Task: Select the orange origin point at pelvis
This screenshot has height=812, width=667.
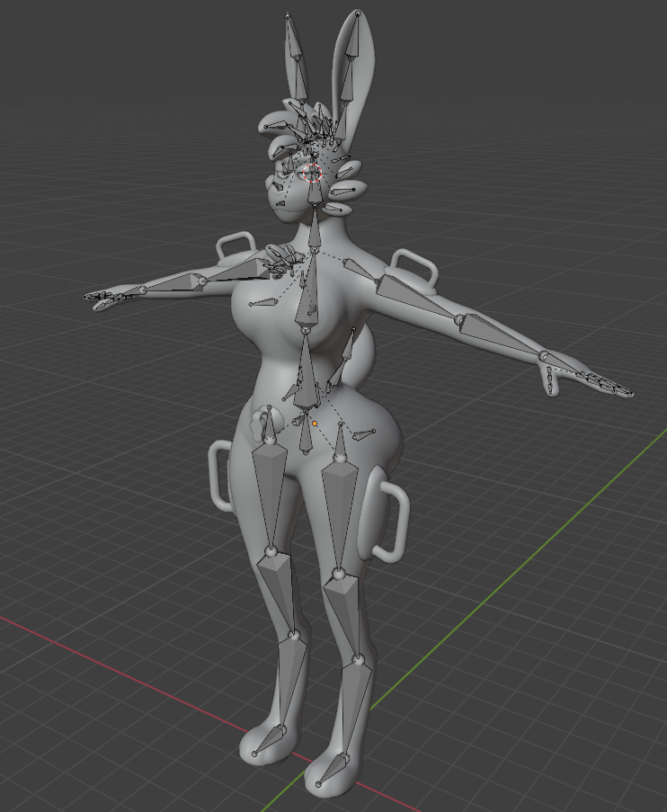Action: tap(315, 424)
